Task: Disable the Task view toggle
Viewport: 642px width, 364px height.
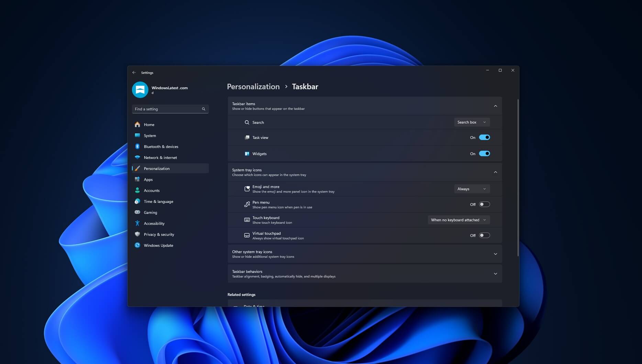Action: pos(485,137)
